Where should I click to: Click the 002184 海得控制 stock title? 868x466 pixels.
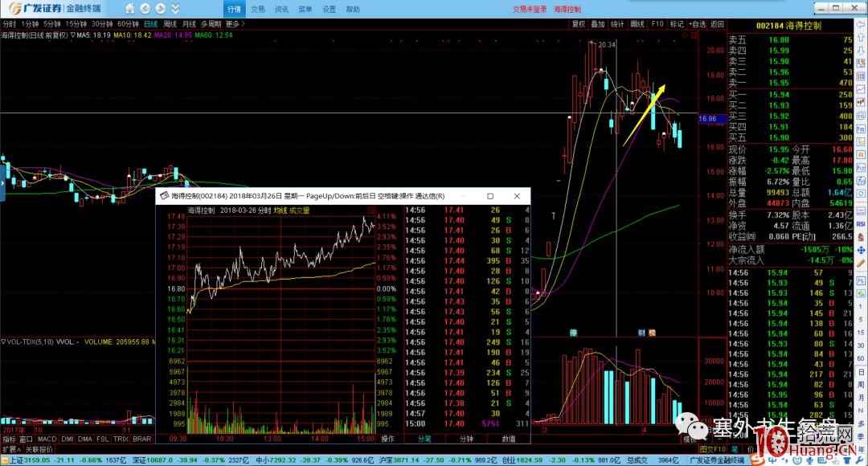(x=789, y=26)
